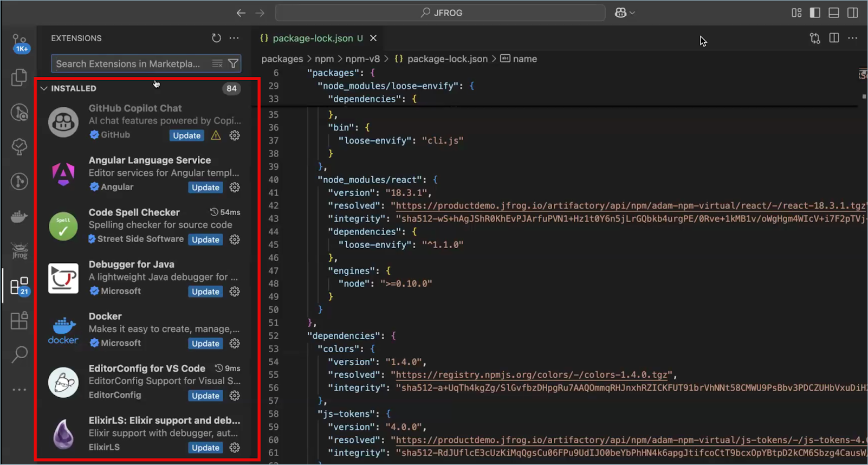This screenshot has width=868, height=465.
Task: Select the 'npm-v8' breadcrumb segment
Action: click(x=362, y=59)
